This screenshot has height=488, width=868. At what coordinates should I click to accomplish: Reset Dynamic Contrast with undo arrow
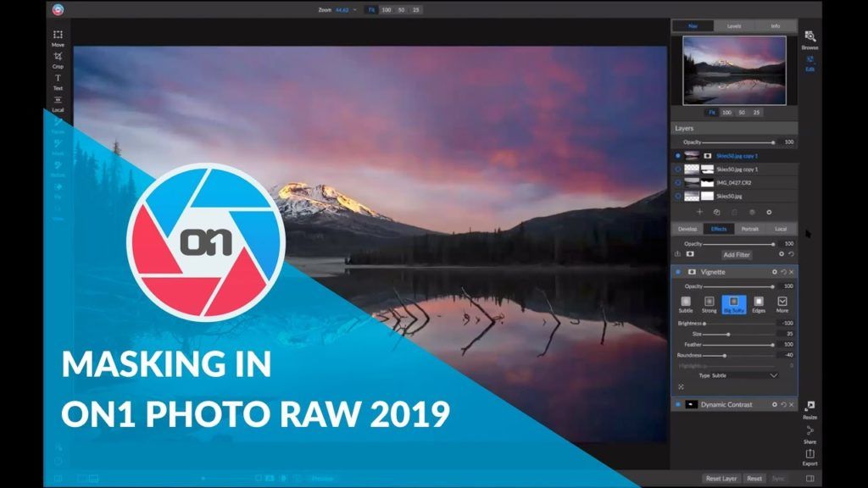783,404
